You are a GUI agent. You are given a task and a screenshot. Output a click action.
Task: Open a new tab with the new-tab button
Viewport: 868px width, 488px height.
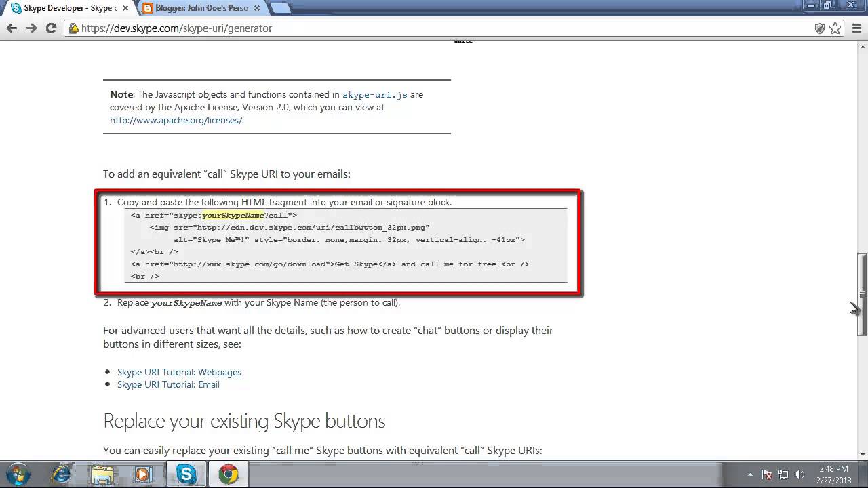click(281, 8)
